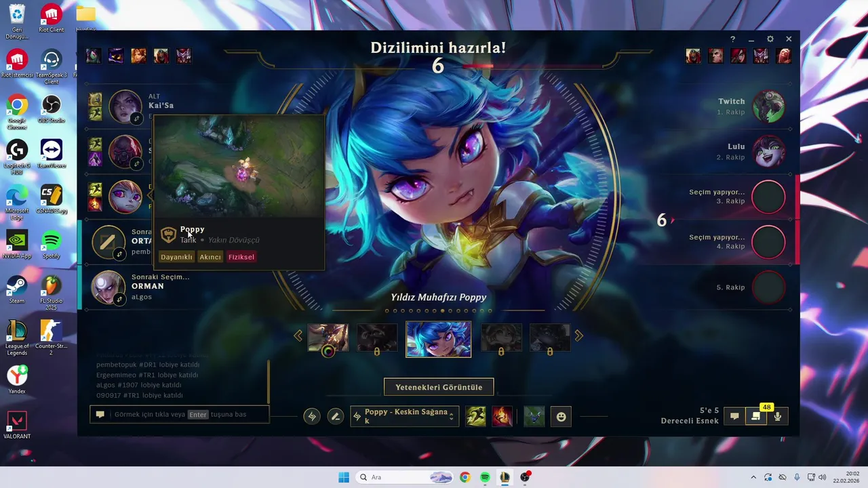The height and width of the screenshot is (488, 868).
Task: Click the ORMAN player champion portrait
Action: pos(108,287)
